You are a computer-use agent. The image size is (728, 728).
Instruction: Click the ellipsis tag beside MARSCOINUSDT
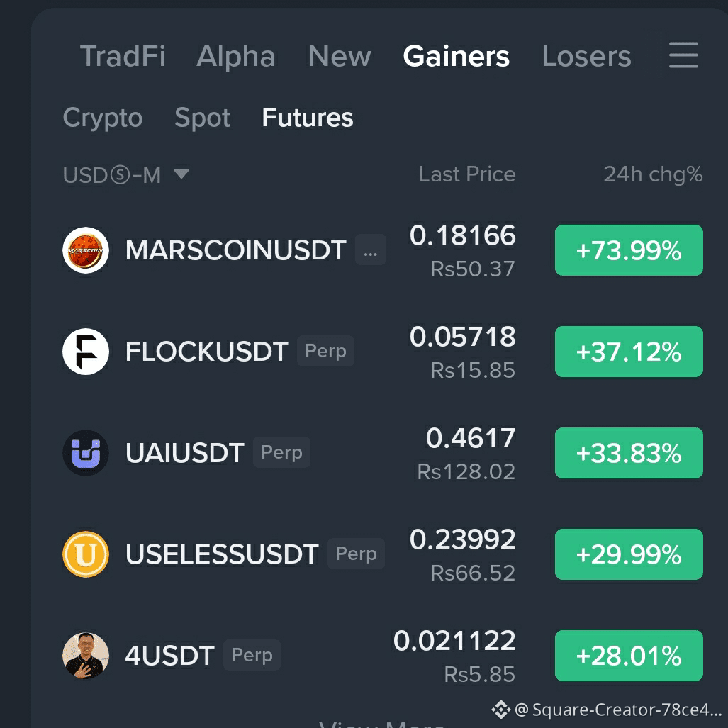(371, 250)
